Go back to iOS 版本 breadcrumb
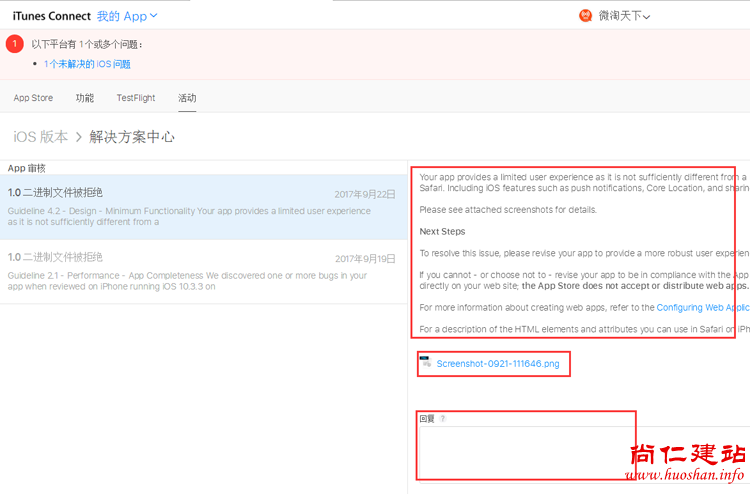 pos(41,137)
